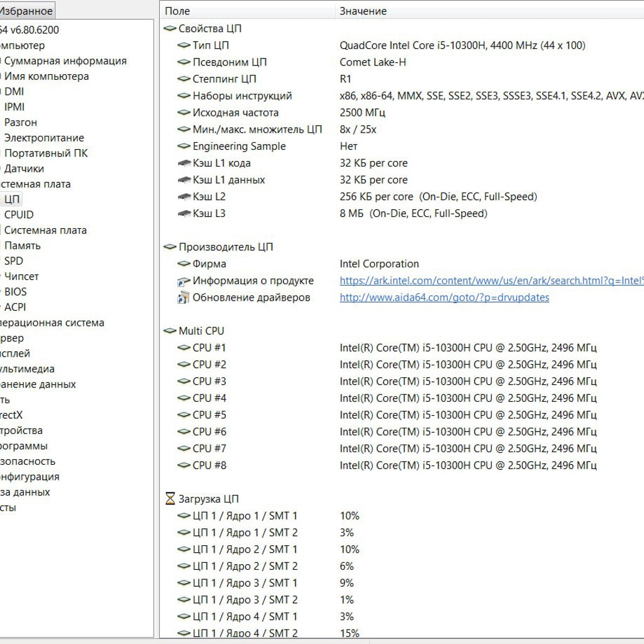Click the Ядро 1 / SMT 1 icon
The width and height of the screenshot is (644, 644).
[x=184, y=516]
